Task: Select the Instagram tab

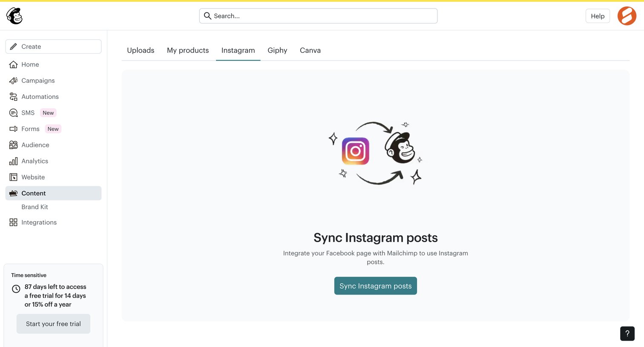Action: [x=238, y=50]
